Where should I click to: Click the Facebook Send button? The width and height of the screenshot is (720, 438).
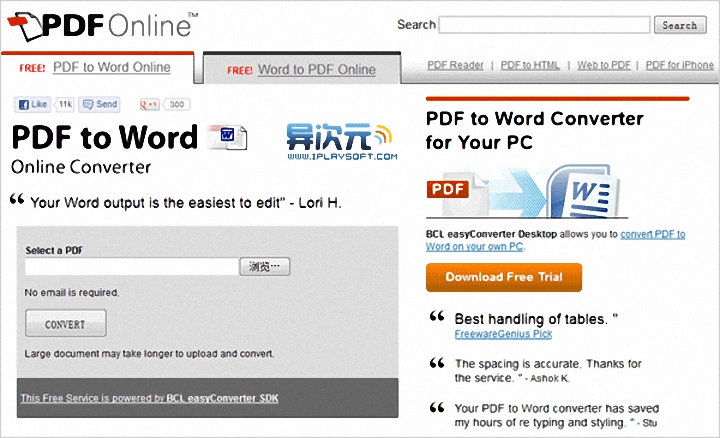100,105
